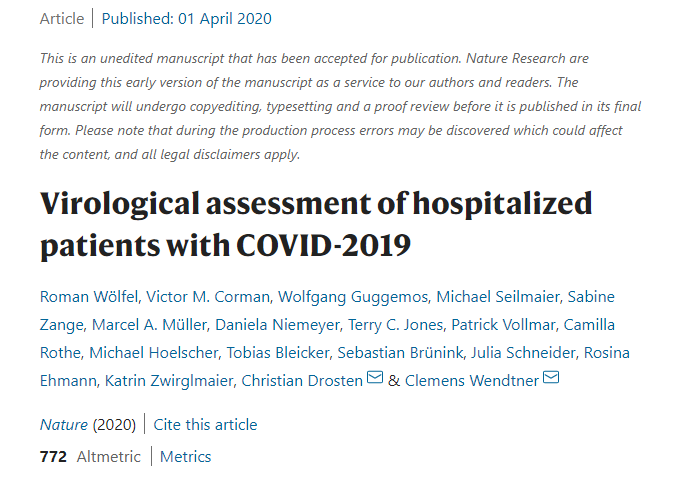Click Cite this article link

[x=205, y=424]
